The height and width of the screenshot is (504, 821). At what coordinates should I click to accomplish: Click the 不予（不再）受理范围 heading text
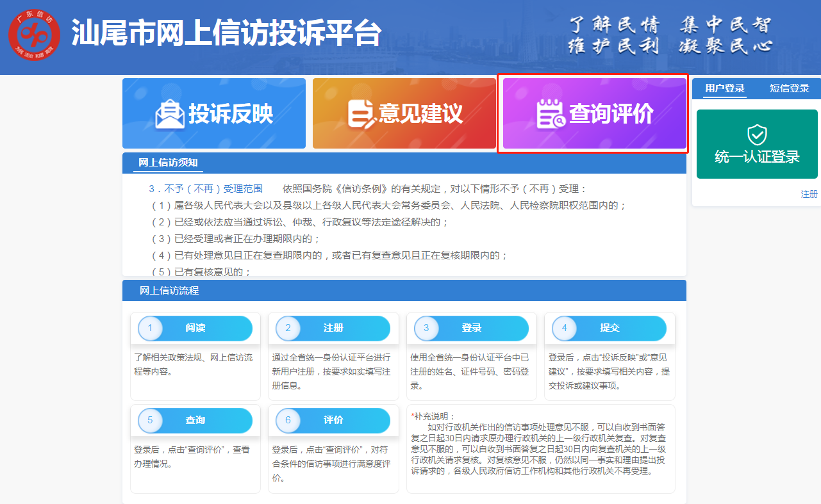pos(206,189)
